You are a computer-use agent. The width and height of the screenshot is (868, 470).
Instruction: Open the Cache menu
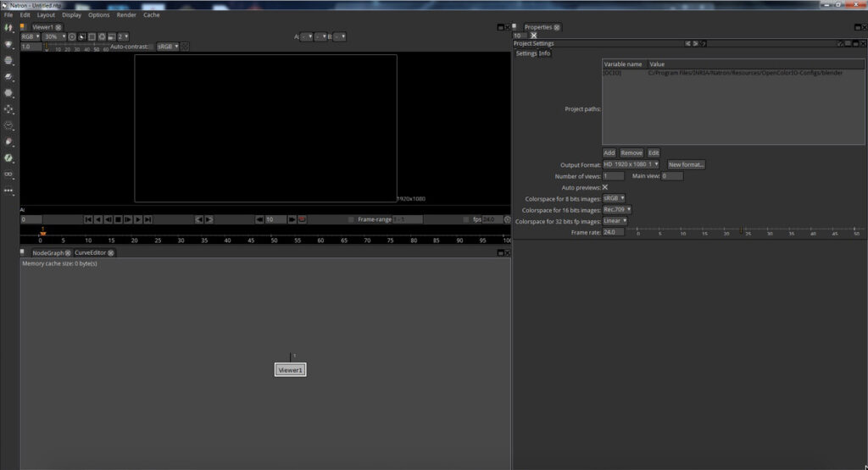pos(151,15)
